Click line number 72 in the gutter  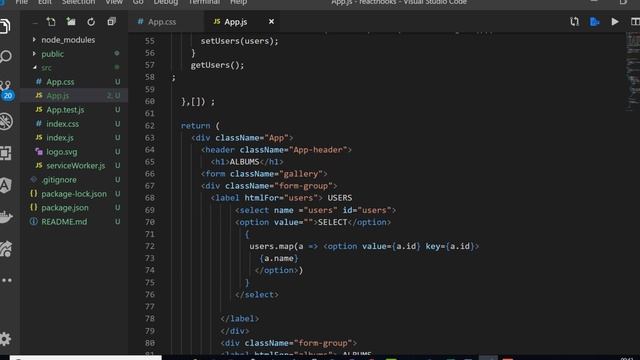pyautogui.click(x=150, y=246)
